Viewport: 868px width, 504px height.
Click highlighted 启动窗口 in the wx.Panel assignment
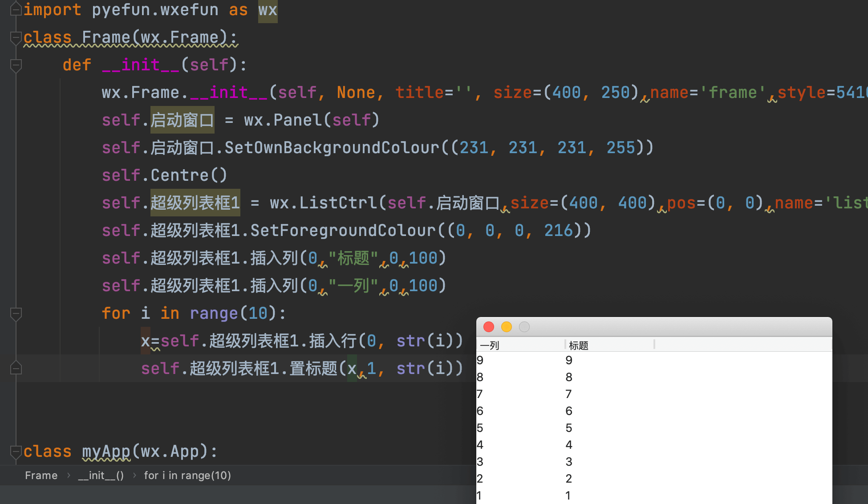click(183, 120)
